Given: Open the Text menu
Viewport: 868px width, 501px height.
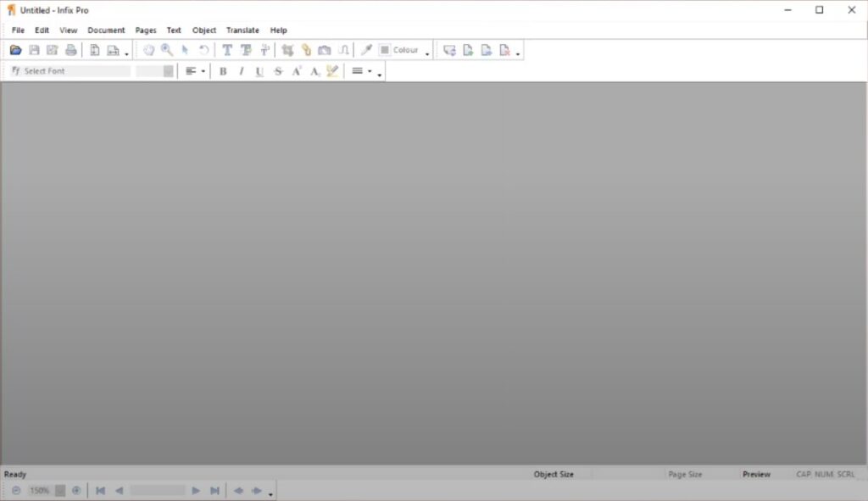Looking at the screenshot, I should (174, 31).
